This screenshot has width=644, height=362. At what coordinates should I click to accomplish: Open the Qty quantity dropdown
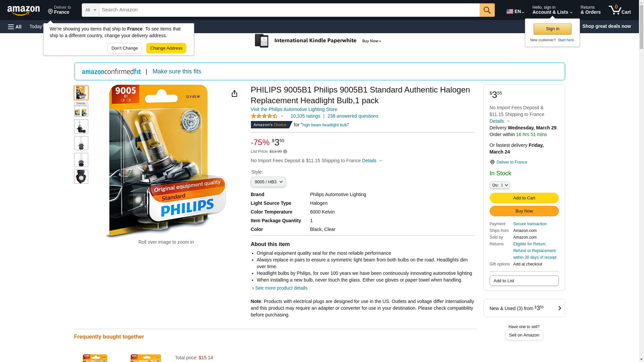coord(499,185)
